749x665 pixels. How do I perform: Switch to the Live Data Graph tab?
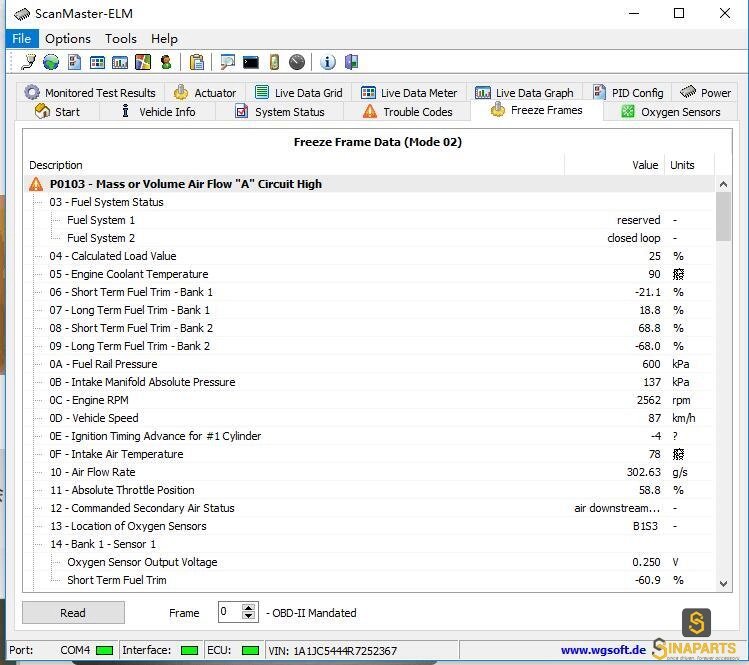(x=524, y=93)
